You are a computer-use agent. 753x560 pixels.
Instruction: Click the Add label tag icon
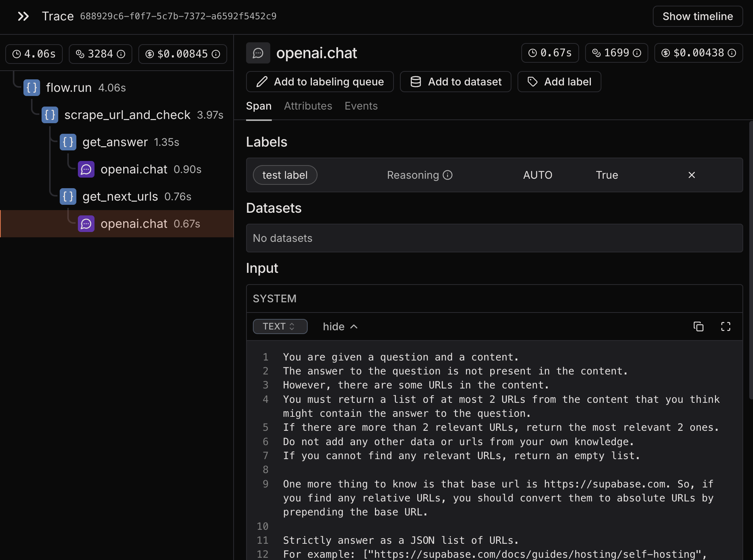tap(533, 82)
